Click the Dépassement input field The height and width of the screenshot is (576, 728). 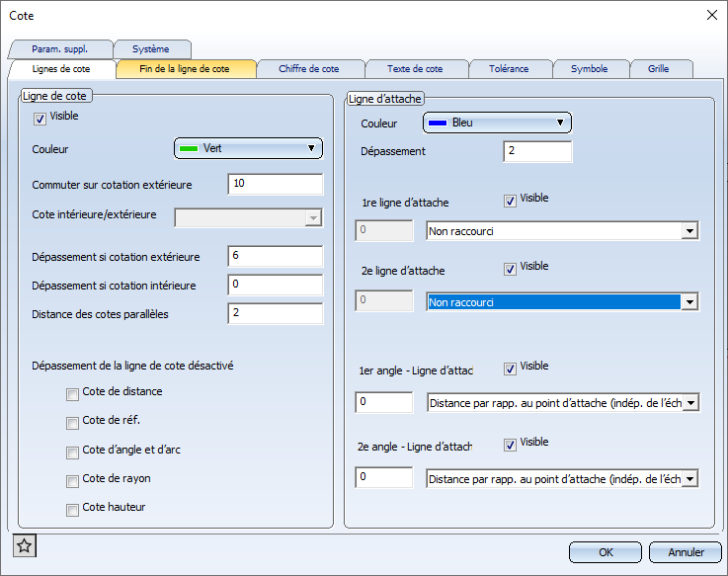point(537,152)
